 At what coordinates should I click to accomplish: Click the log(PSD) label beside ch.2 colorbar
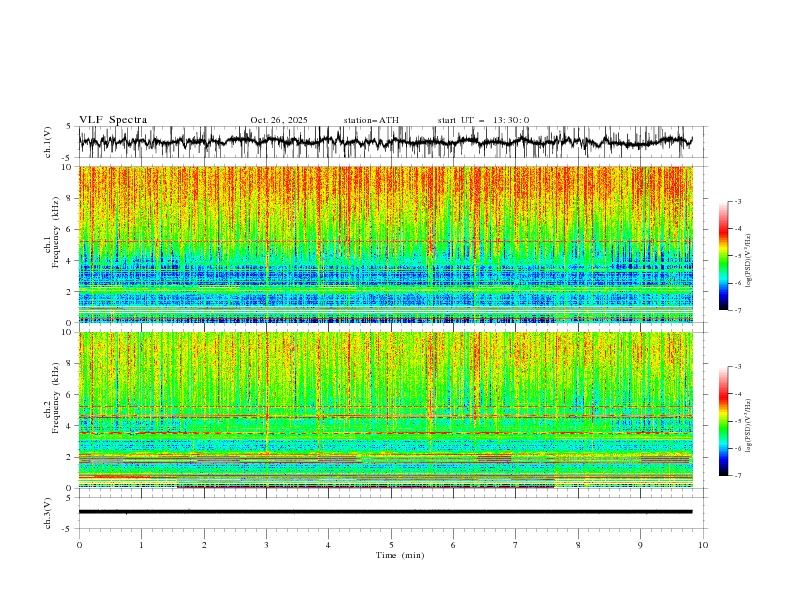pos(749,426)
